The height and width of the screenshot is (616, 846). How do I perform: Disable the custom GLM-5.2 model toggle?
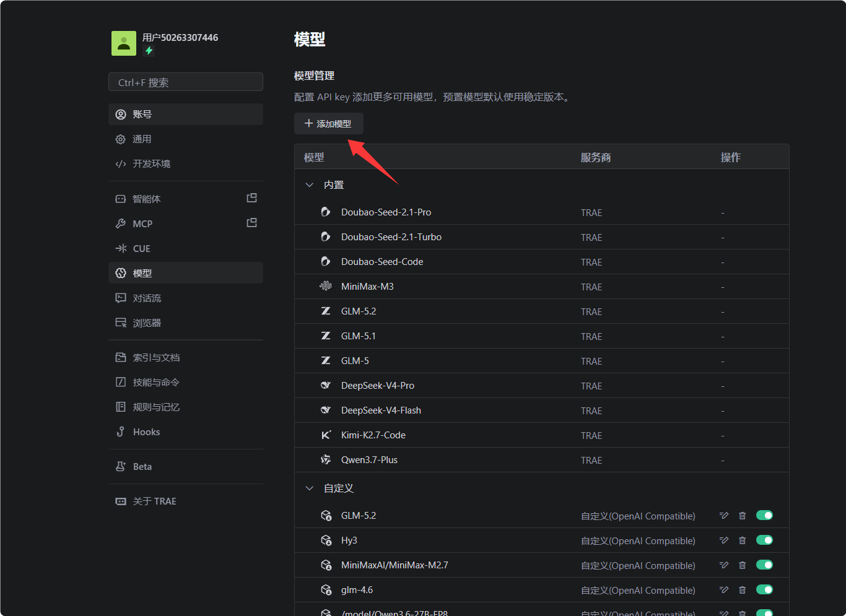pos(764,515)
